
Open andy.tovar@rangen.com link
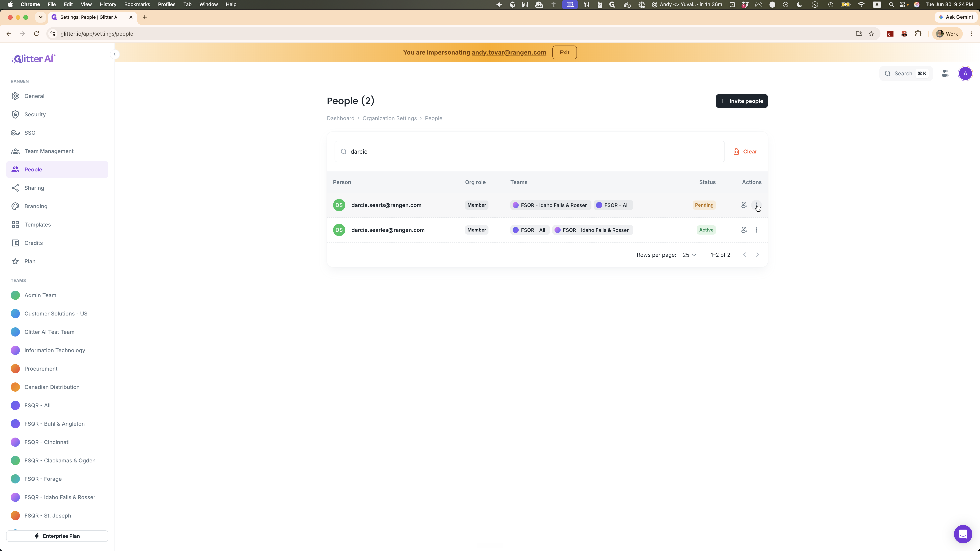tap(509, 52)
